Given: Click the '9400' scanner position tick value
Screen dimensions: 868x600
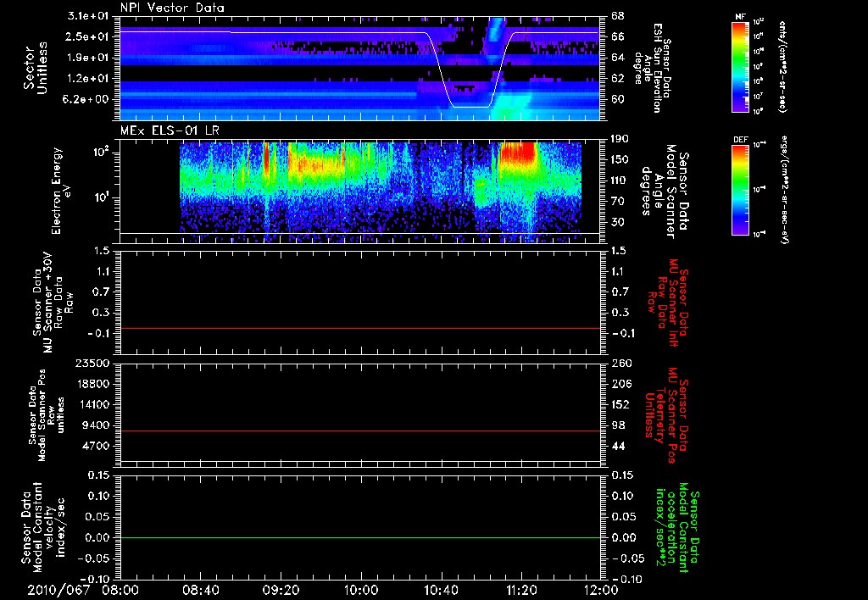Looking at the screenshot, I should [96, 425].
